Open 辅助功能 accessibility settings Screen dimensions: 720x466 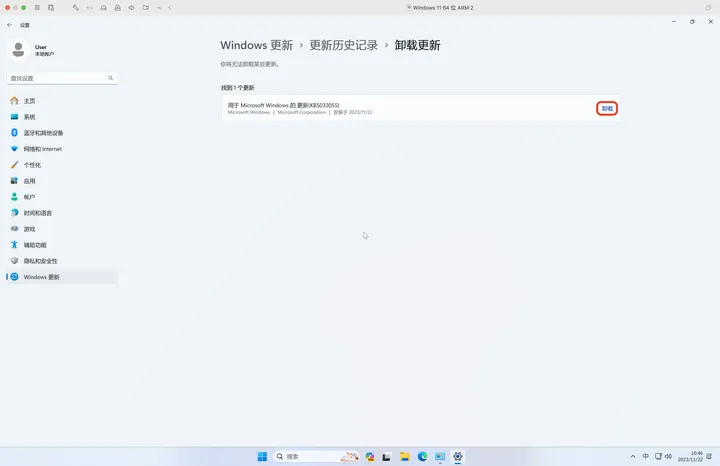(x=62, y=245)
